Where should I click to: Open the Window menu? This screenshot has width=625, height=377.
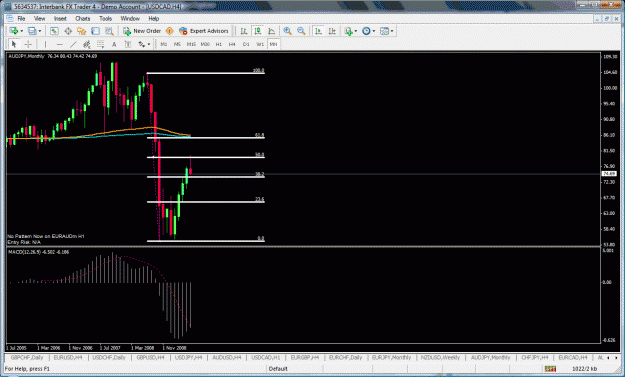pyautogui.click(x=130, y=19)
